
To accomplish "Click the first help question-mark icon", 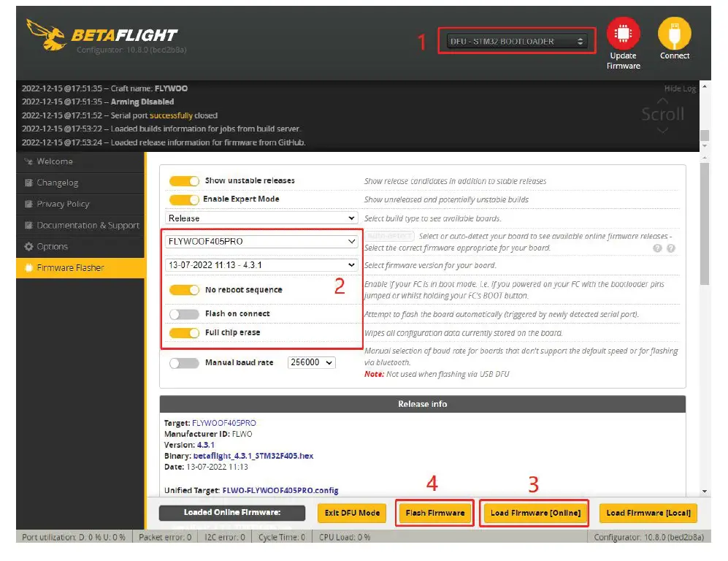I will tap(657, 248).
